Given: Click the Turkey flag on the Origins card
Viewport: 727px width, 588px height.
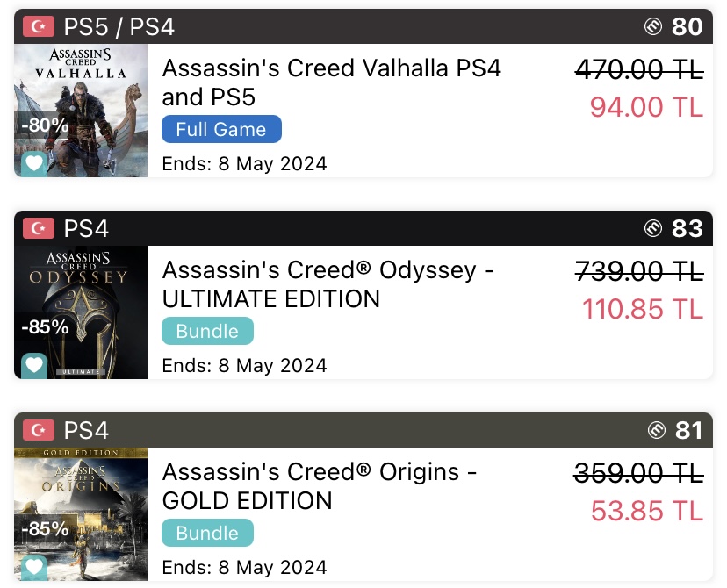Looking at the screenshot, I should (x=39, y=431).
